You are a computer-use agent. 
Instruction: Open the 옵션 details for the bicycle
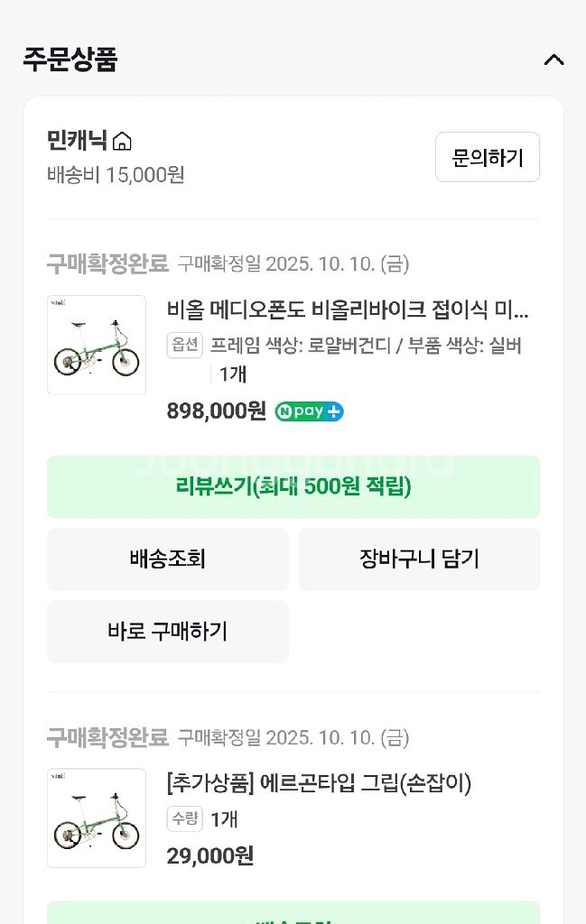tap(184, 346)
